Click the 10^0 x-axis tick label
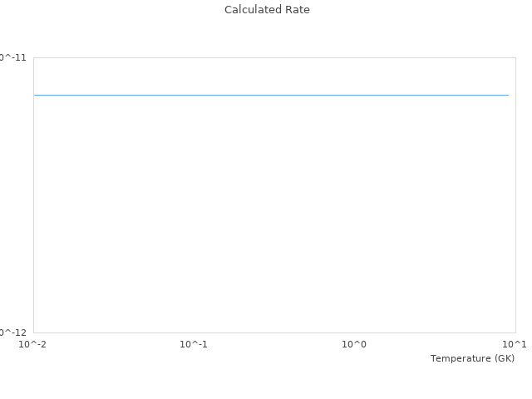Screen dimensions: 532x399 pyautogui.click(x=354, y=344)
